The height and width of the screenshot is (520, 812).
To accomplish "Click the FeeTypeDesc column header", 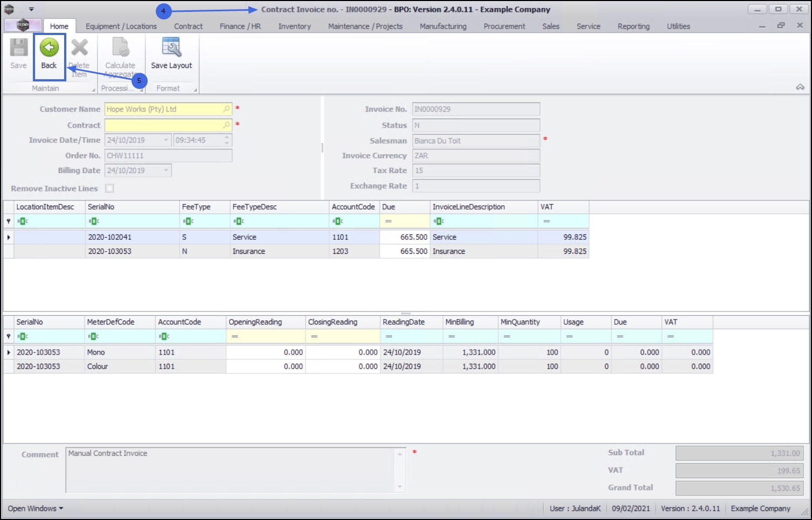I will pos(280,207).
